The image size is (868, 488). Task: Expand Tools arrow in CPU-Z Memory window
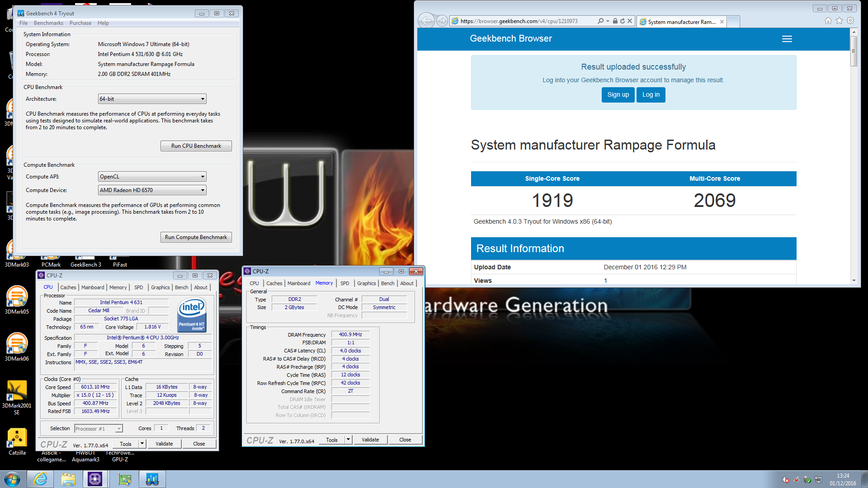pyautogui.click(x=348, y=440)
